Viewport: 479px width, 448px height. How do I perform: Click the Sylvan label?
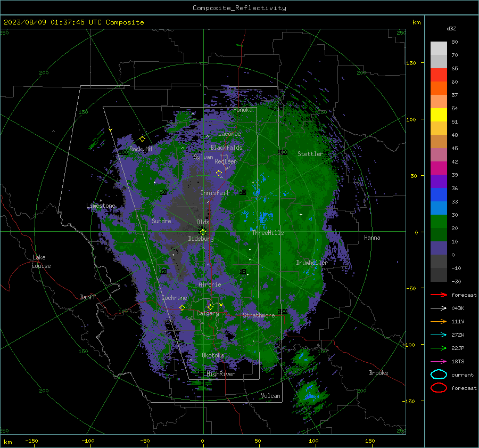[x=203, y=157]
